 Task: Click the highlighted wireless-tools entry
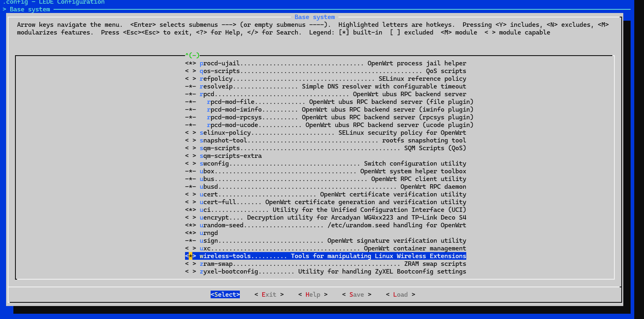coord(325,256)
